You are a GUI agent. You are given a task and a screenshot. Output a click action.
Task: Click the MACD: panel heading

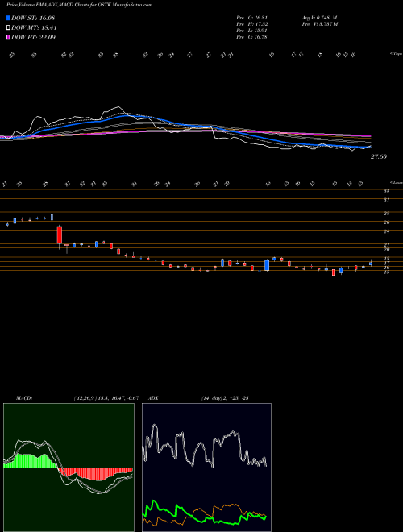23,398
